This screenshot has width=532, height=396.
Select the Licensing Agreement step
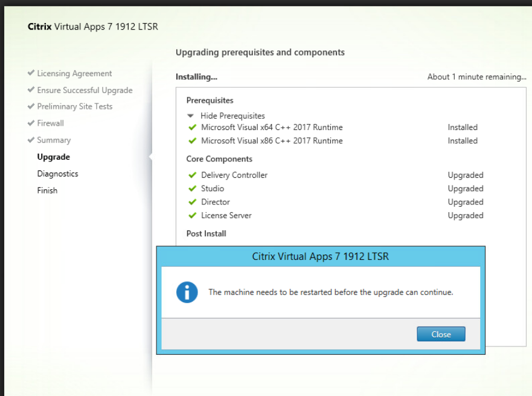click(74, 73)
